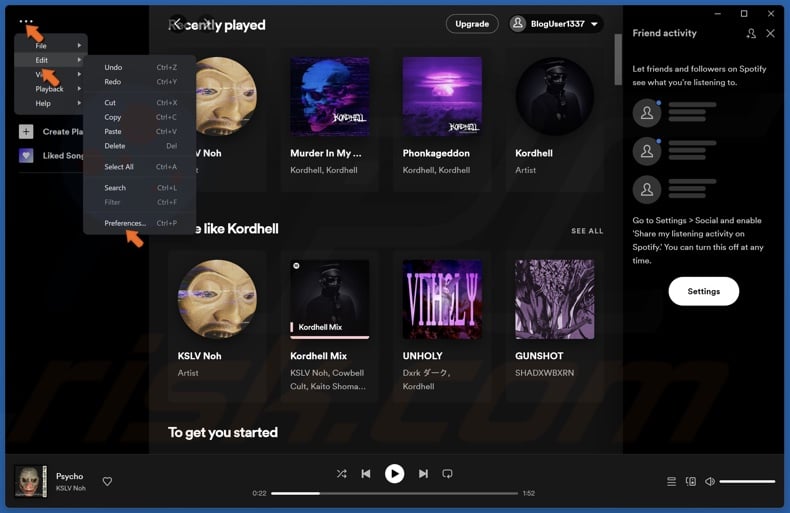
Task: Click the Psycho song title
Action: click(x=70, y=476)
